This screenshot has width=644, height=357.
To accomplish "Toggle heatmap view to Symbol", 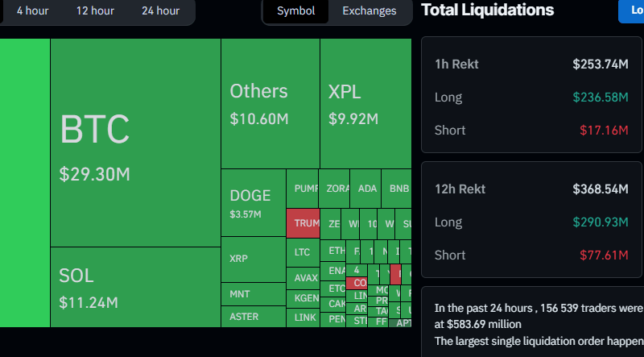I will [295, 10].
